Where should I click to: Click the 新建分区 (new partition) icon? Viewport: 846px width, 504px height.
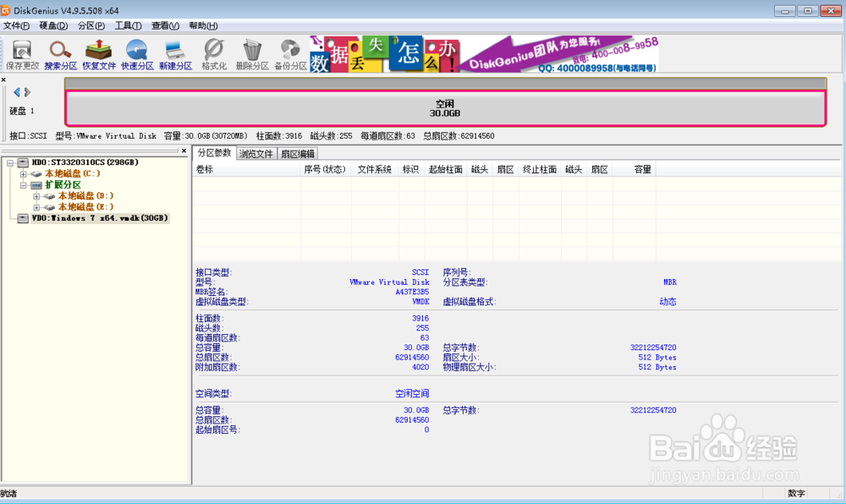pyautogui.click(x=174, y=52)
